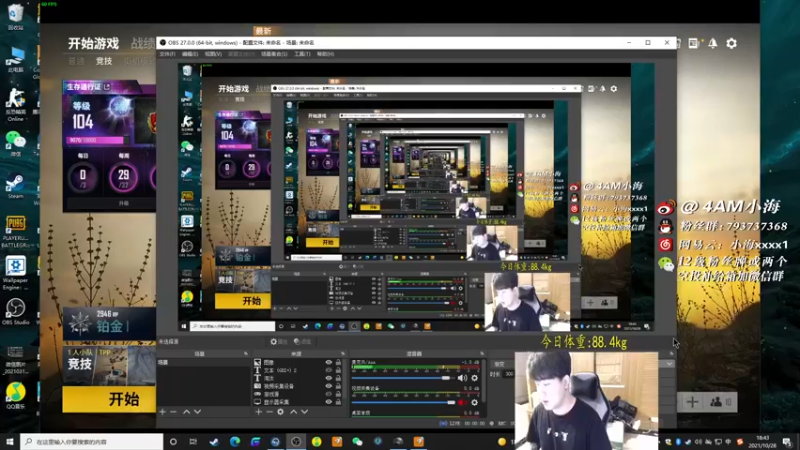Open OBS Studio desktop shortcut
The height and width of the screenshot is (450, 800).
click(x=15, y=311)
